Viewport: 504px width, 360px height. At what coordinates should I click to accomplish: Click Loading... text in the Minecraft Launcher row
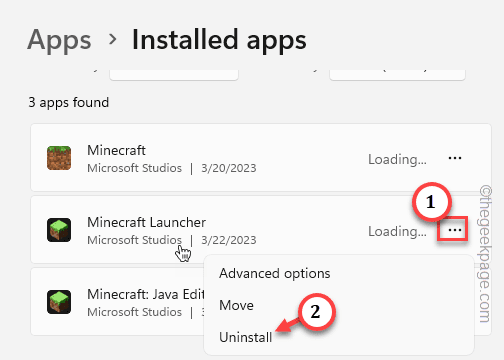point(397,231)
